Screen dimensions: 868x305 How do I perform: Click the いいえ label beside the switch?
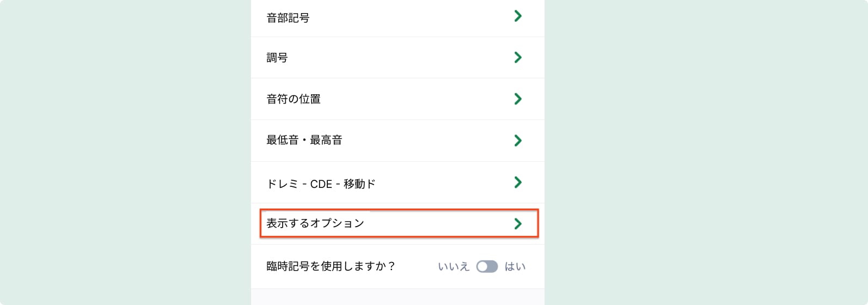coord(454,266)
